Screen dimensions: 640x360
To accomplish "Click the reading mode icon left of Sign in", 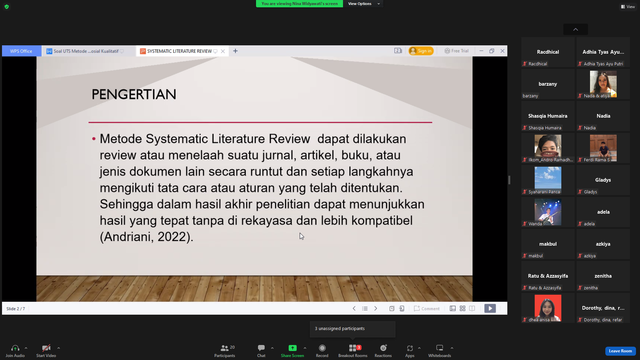I will pyautogui.click(x=398, y=51).
